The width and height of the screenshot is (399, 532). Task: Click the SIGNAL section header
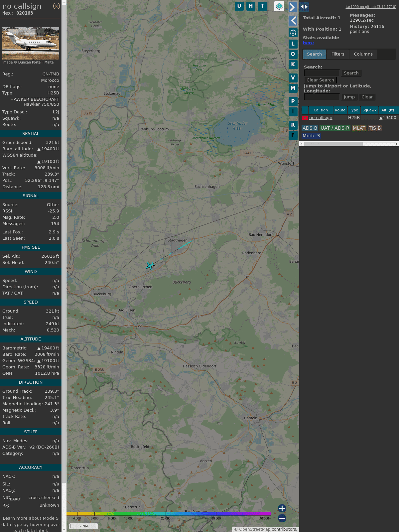[x=31, y=196]
